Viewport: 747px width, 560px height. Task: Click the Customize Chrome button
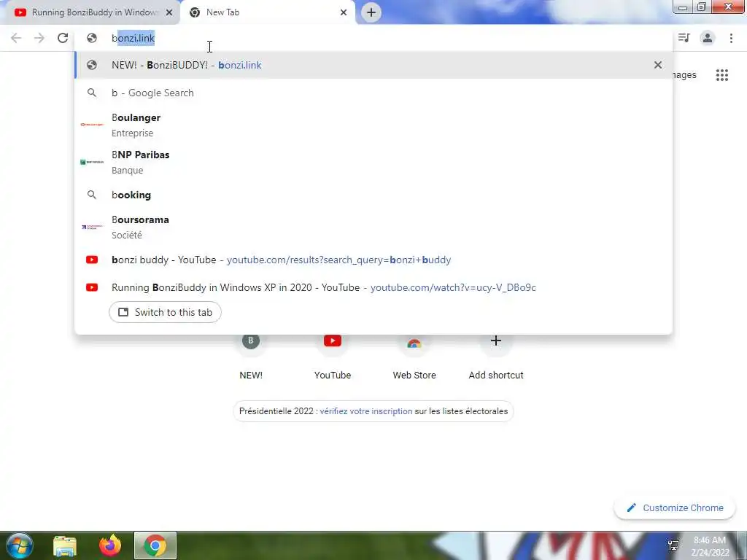675,507
